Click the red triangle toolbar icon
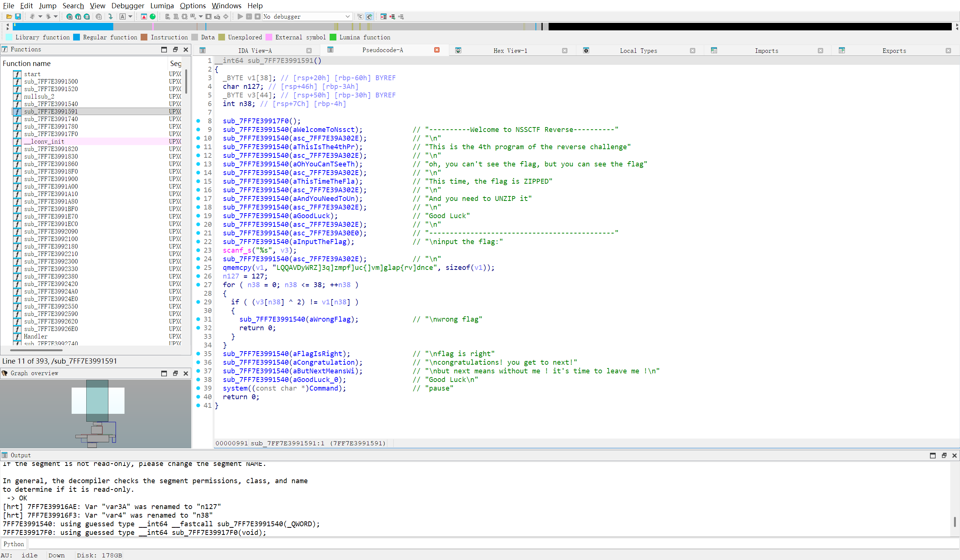This screenshot has height=560, width=960. (144, 16)
